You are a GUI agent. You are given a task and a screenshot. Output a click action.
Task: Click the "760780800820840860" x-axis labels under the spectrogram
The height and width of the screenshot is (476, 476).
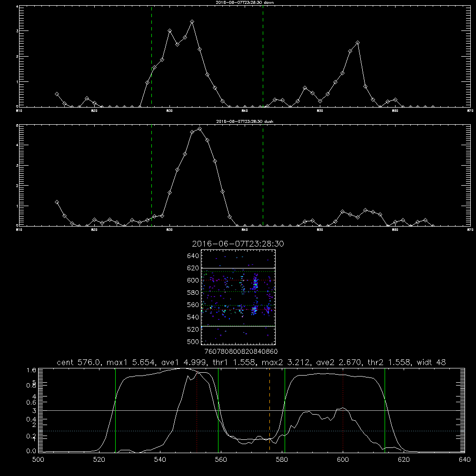(x=241, y=351)
